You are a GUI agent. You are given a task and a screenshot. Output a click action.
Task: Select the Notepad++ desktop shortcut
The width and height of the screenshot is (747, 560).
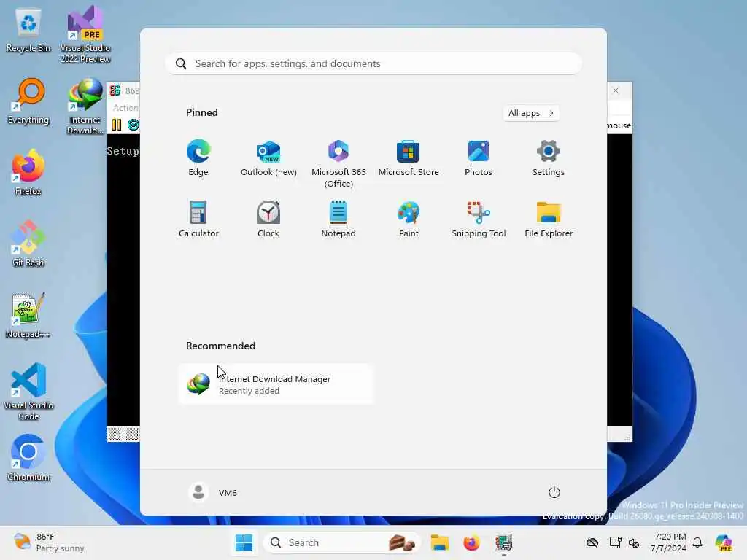coord(28,315)
